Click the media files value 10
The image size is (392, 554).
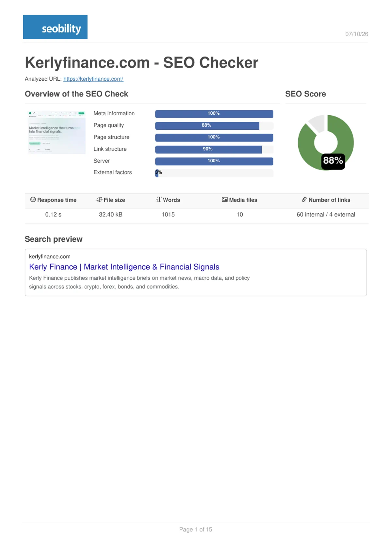(240, 215)
